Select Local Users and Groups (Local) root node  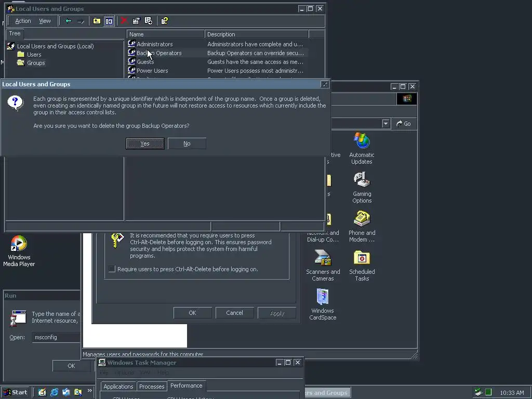[55, 46]
